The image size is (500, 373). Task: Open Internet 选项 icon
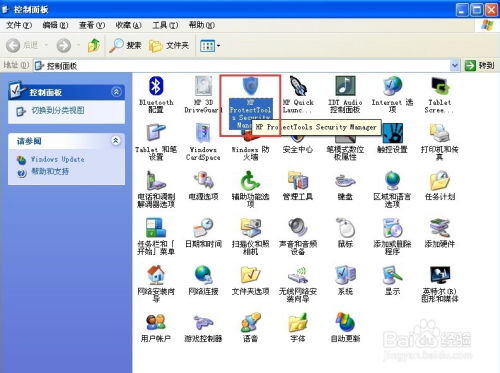tap(392, 86)
